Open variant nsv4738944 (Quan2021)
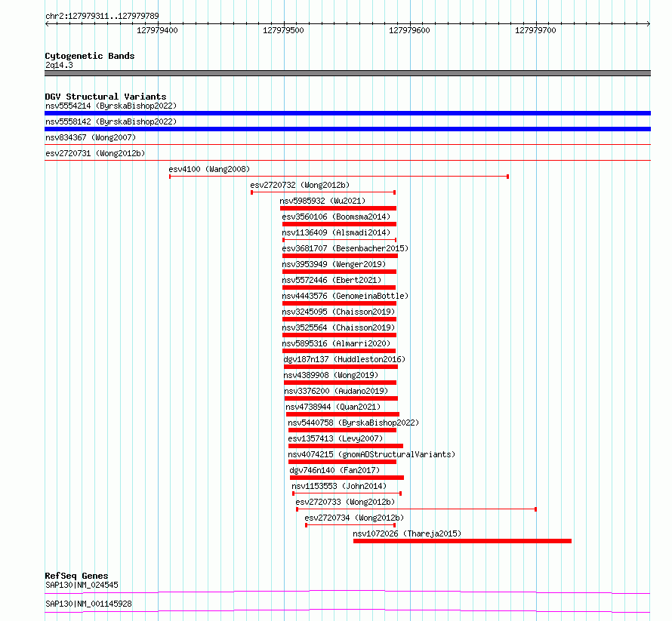This screenshot has width=672, height=621. pos(334,407)
